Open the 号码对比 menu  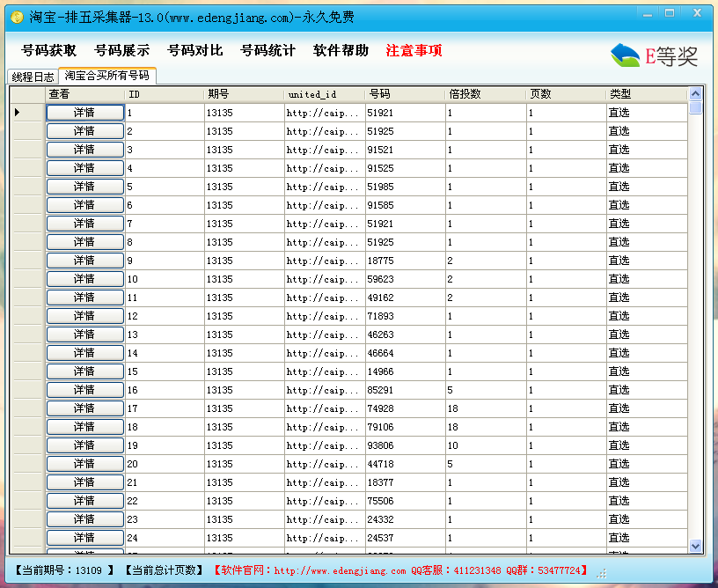point(194,51)
